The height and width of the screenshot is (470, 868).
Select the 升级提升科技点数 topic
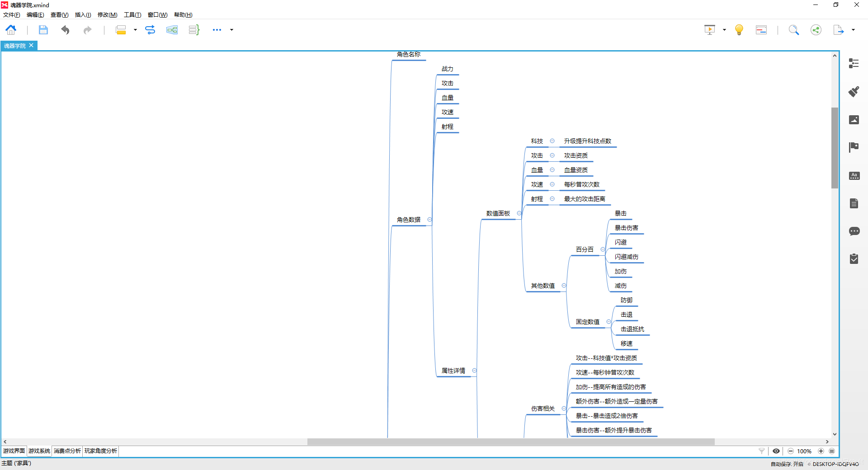pyautogui.click(x=588, y=141)
